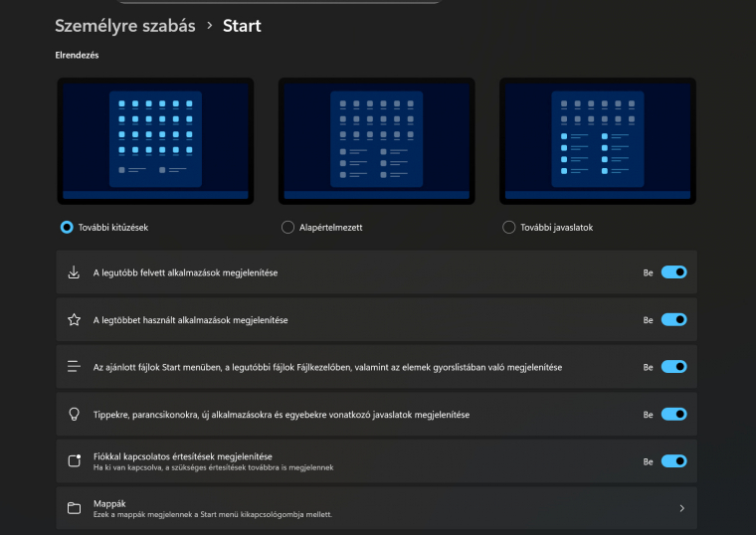Switch off tips and suggestions toggle
756x535 pixels.
coord(673,414)
